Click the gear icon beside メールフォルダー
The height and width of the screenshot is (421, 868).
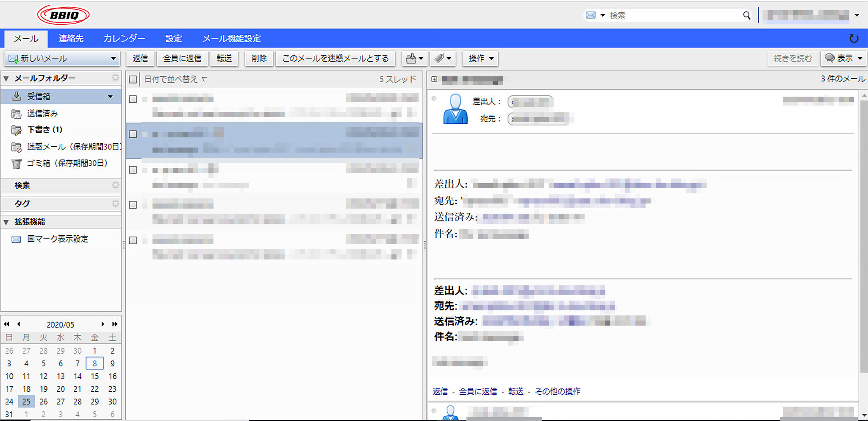115,78
